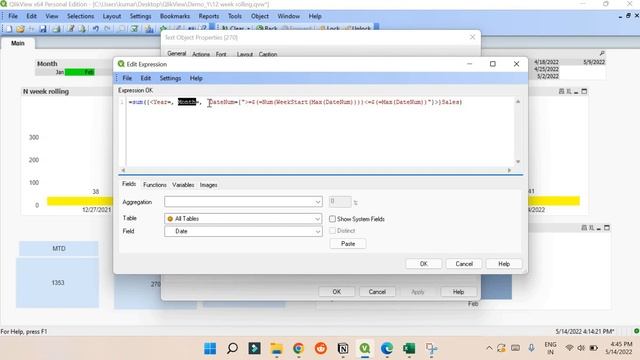Click the Open folder toolbar icon
The height and width of the screenshot is (360, 640).
[x=20, y=29]
